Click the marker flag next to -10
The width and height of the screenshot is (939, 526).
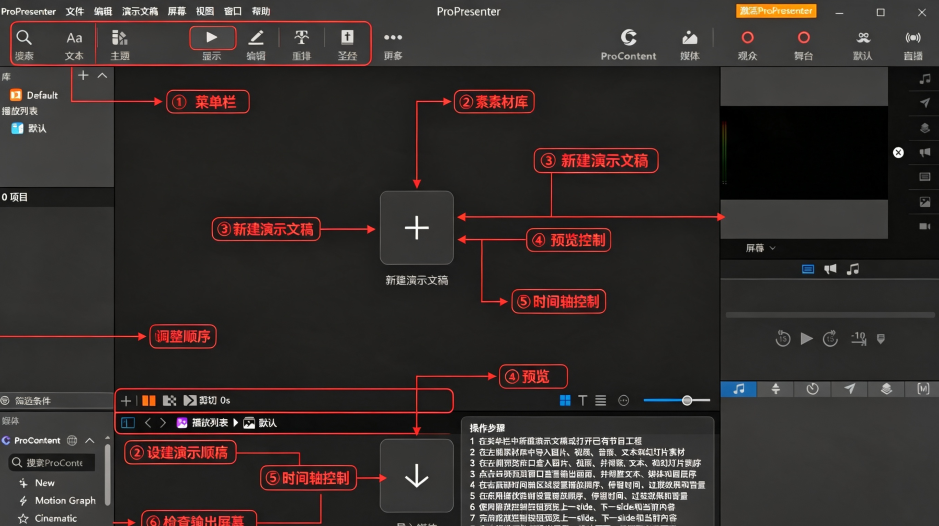click(881, 339)
